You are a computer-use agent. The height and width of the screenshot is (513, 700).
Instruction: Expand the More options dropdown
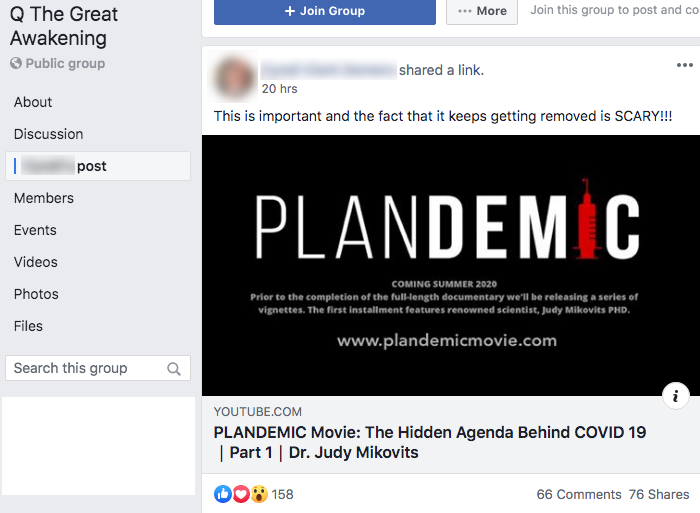pos(482,11)
